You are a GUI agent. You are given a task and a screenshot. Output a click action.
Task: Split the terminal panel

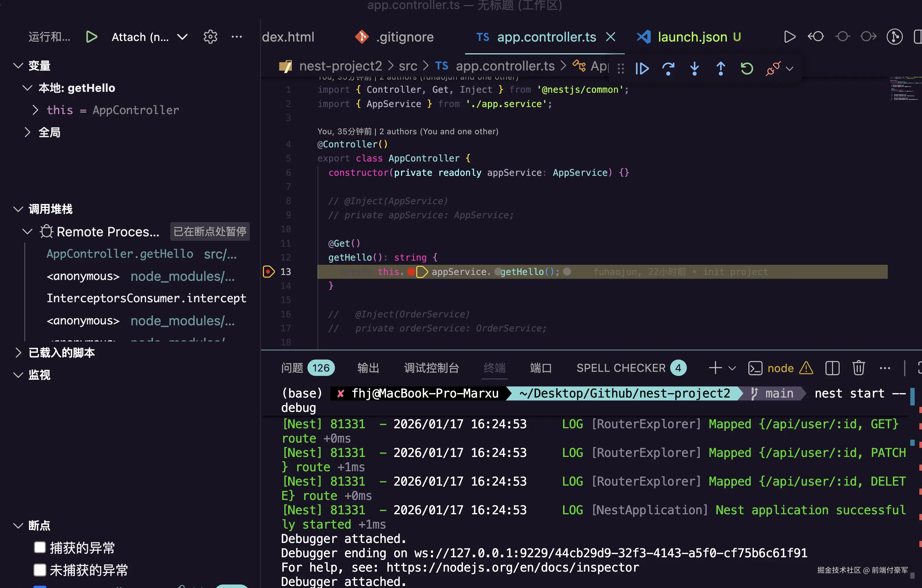coord(832,368)
